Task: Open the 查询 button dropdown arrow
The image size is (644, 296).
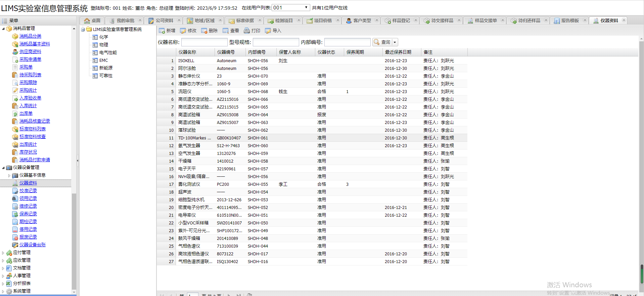Action: pos(395,42)
